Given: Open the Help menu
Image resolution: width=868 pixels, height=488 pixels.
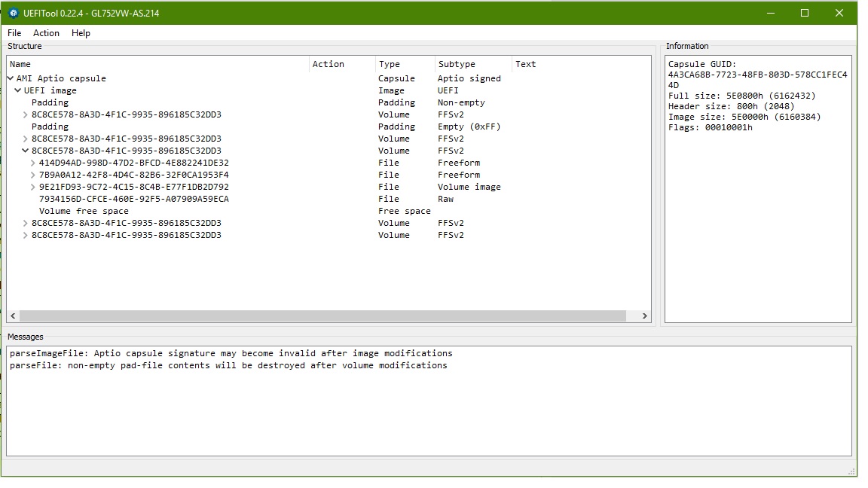Looking at the screenshot, I should point(81,33).
